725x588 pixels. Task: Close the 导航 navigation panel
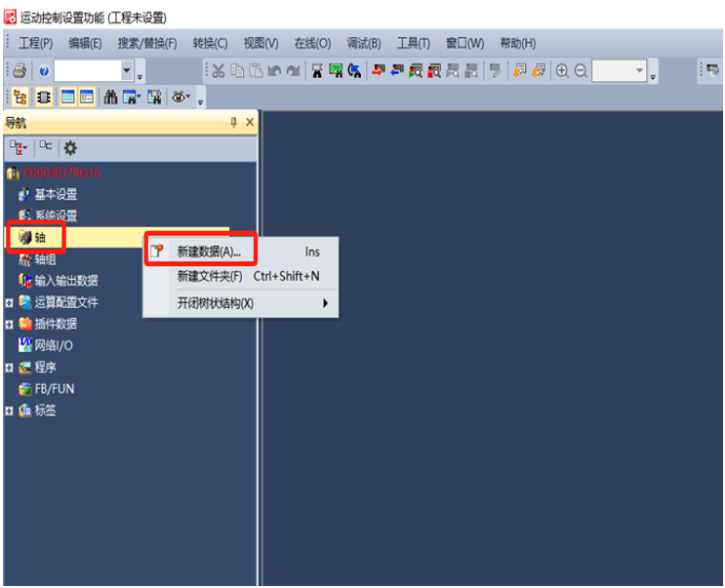click(x=250, y=123)
